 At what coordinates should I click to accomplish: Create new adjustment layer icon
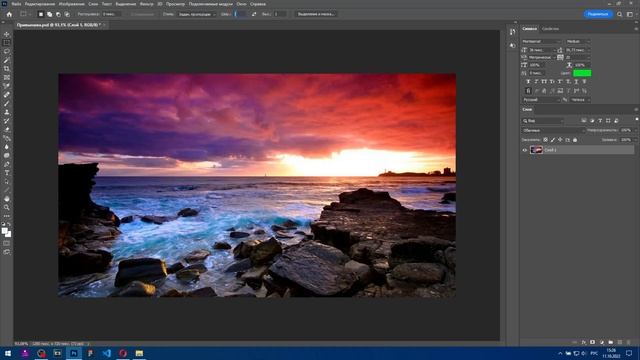[x=602, y=342]
